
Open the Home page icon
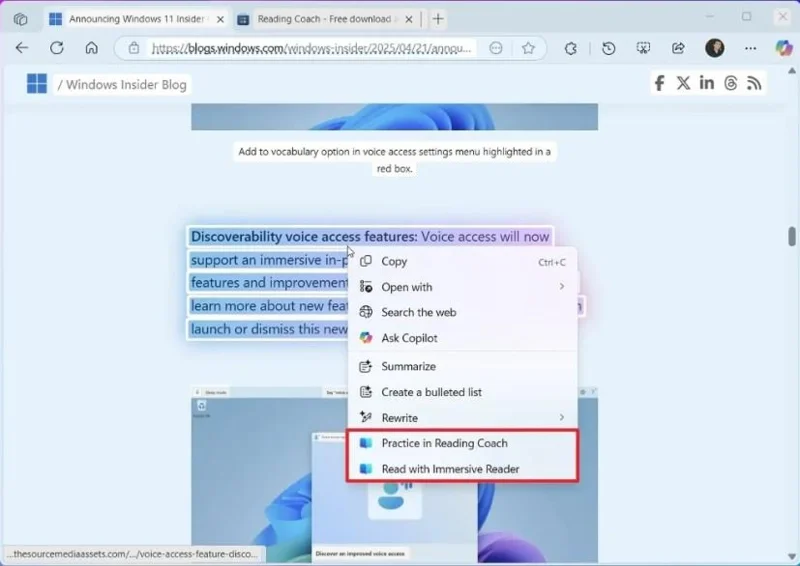coord(91,48)
